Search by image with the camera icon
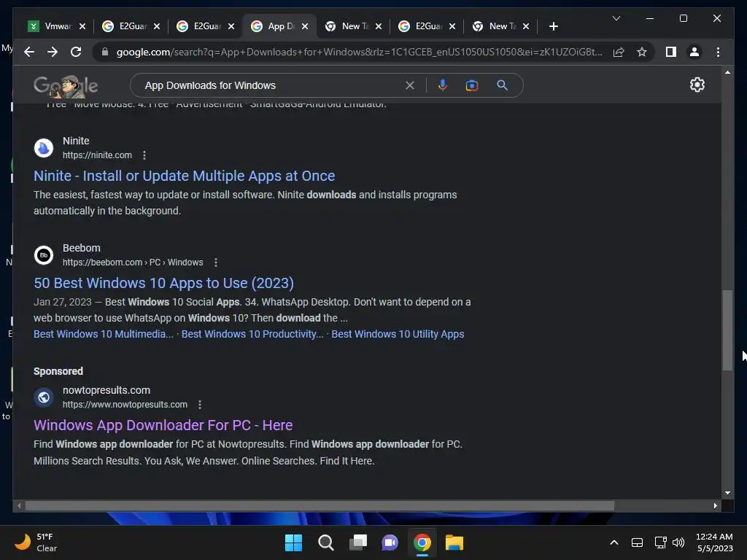This screenshot has height=560, width=747. 472,85
